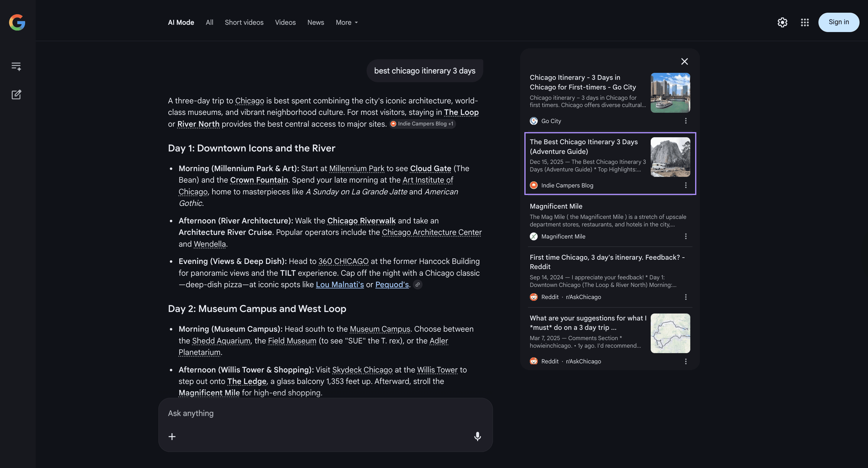The width and height of the screenshot is (868, 468).
Task: Open the Field Museum link
Action: click(292, 341)
